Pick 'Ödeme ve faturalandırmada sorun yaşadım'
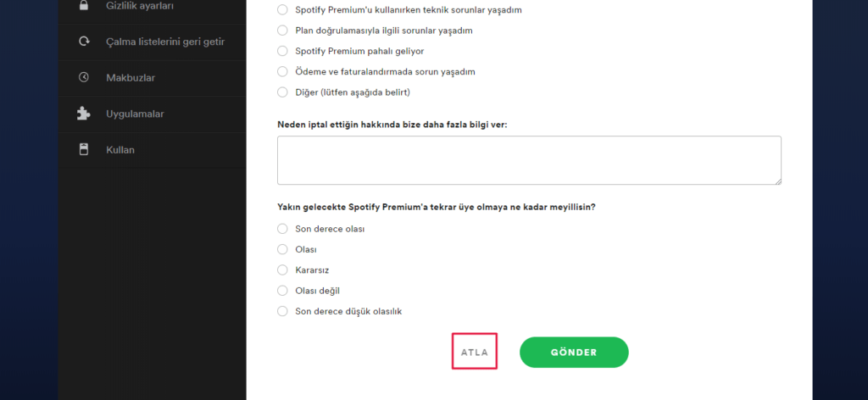The width and height of the screenshot is (868, 400). 283,72
